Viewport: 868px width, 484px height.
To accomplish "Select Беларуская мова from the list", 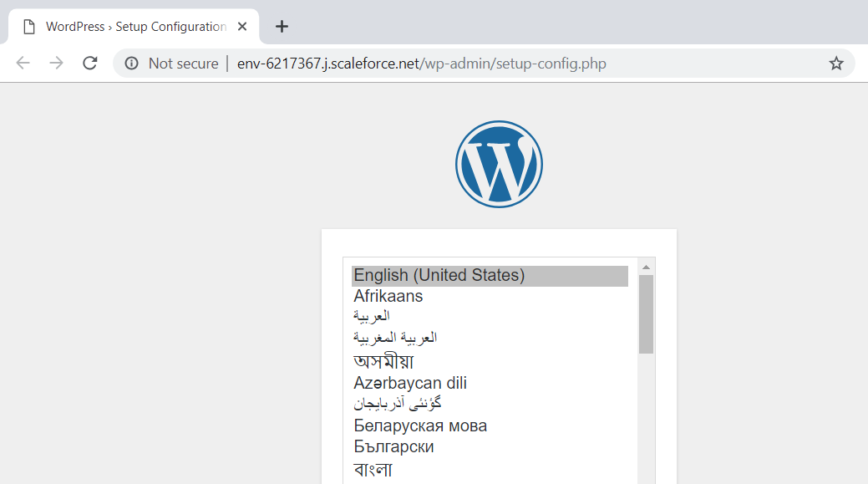I will (x=420, y=425).
